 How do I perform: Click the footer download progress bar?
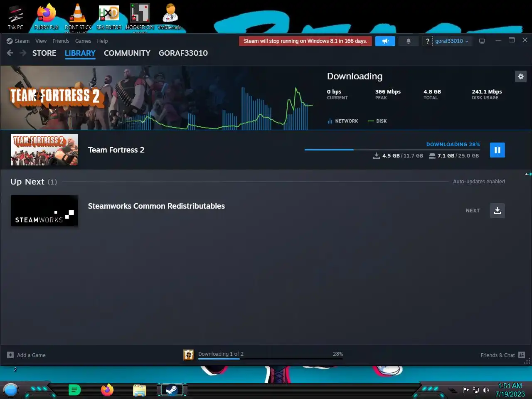click(x=271, y=358)
